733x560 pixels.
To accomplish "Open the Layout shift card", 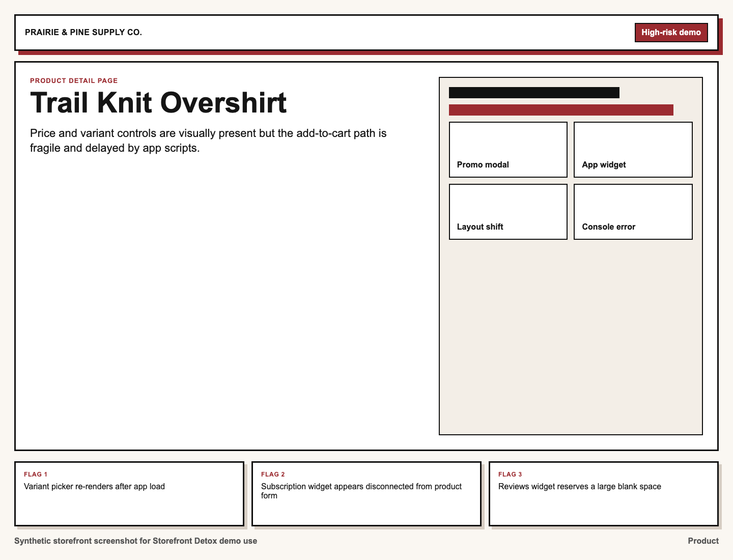I will pos(508,212).
